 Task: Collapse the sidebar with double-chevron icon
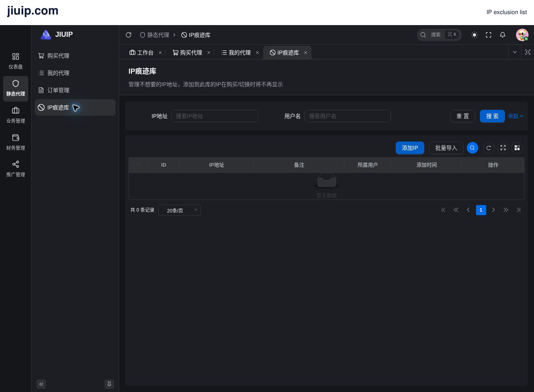click(x=41, y=384)
